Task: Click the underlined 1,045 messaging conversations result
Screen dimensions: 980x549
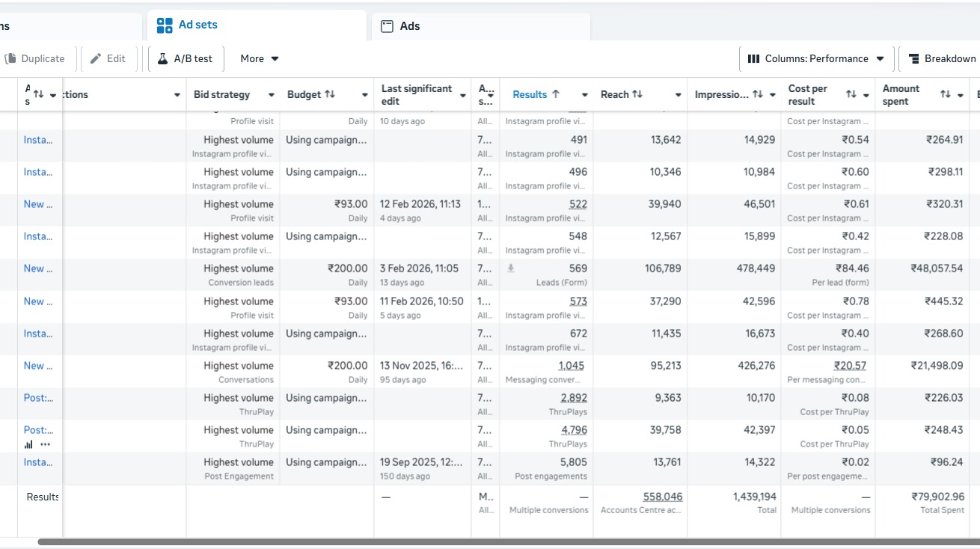Action: click(x=571, y=366)
